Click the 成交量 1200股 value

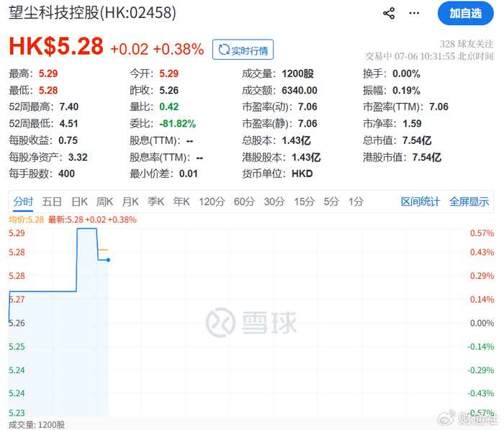coord(297,73)
